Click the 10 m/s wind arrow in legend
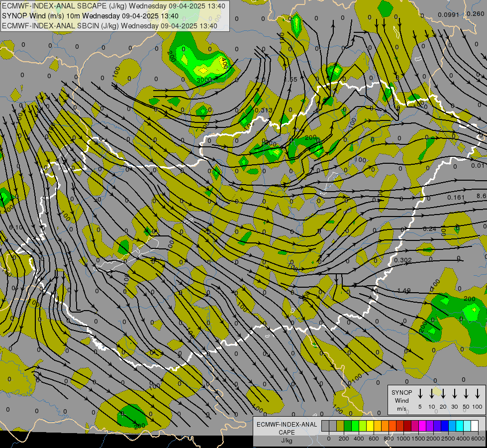 tap(432, 394)
